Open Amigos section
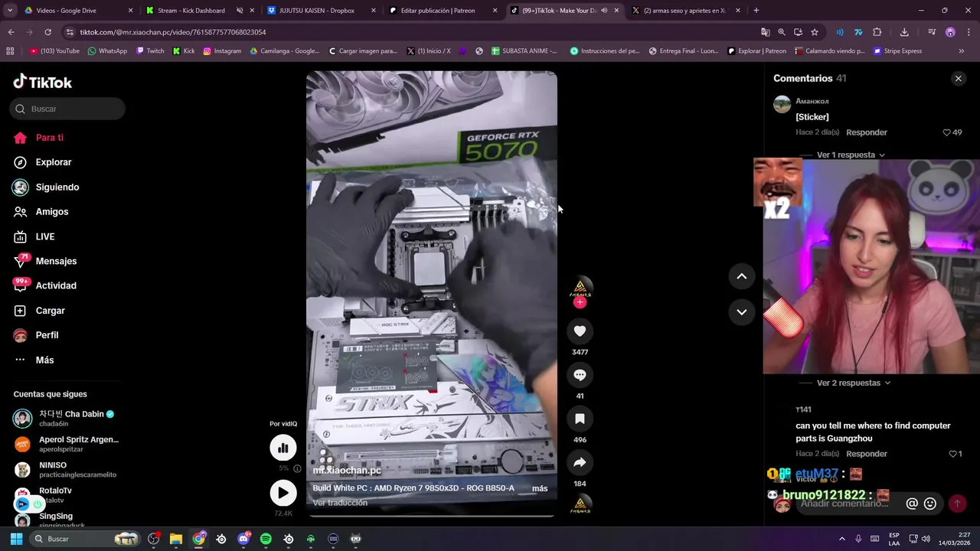The width and height of the screenshot is (980, 551). click(x=52, y=211)
